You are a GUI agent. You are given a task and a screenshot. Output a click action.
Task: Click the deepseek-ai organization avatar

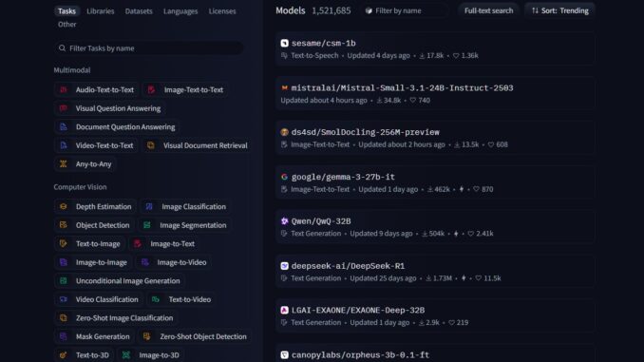(284, 266)
